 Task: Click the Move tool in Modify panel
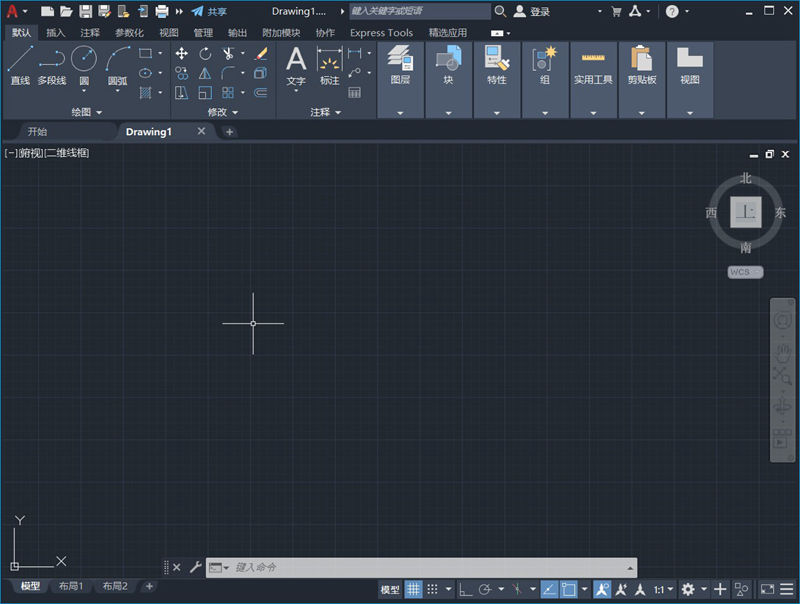pyautogui.click(x=182, y=54)
